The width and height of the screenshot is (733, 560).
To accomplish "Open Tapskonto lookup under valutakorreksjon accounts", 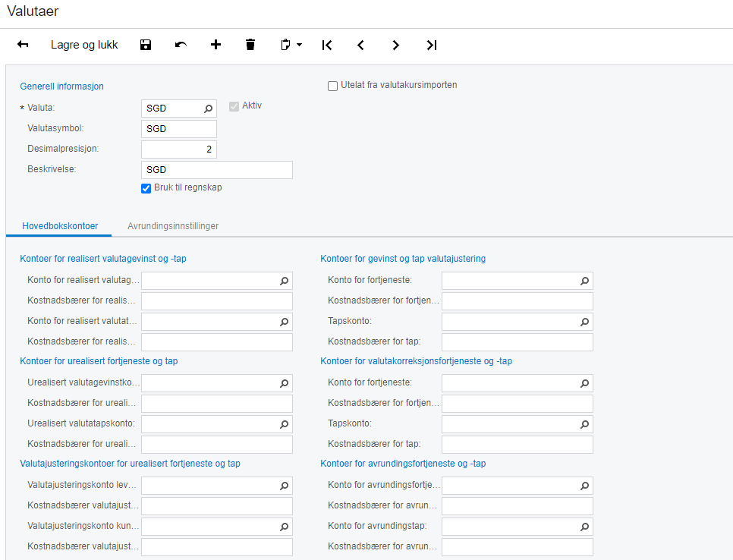I will click(584, 424).
